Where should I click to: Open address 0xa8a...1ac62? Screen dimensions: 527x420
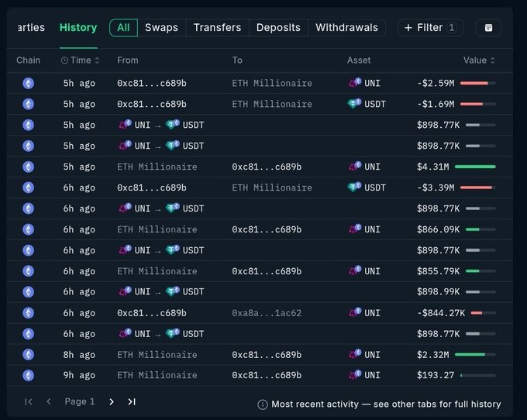point(267,313)
